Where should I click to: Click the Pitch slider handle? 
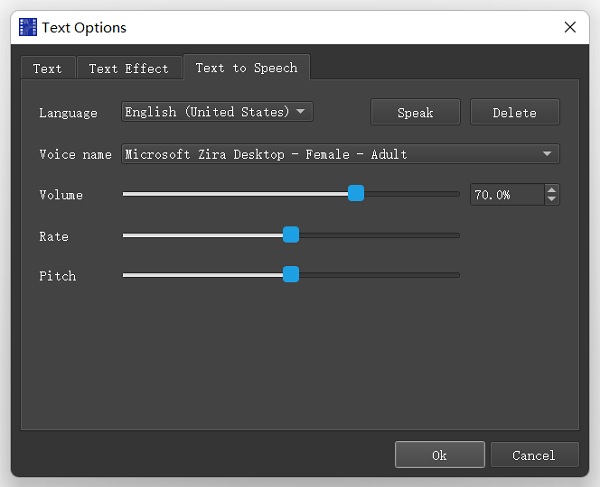291,275
